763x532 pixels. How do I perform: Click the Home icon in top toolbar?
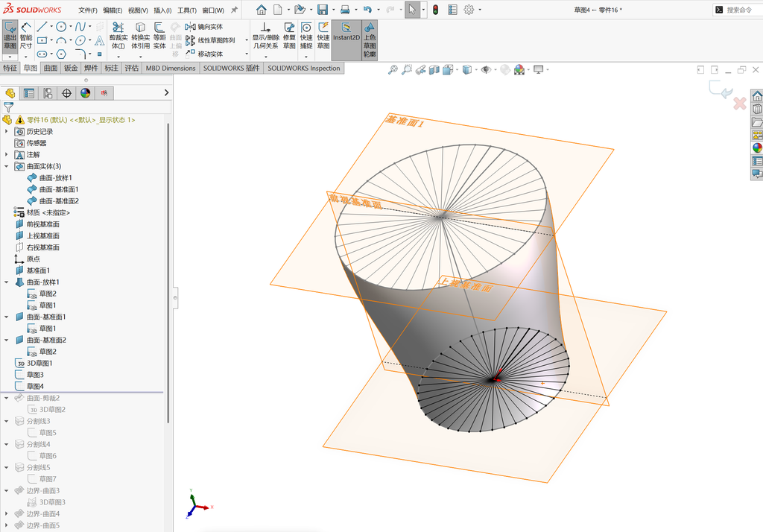click(x=262, y=10)
